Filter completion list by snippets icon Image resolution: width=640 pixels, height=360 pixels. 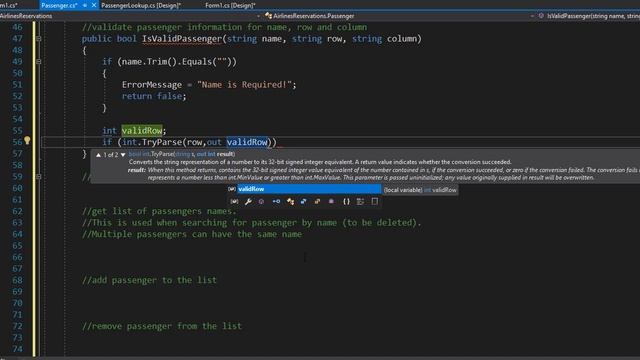tap(374, 202)
